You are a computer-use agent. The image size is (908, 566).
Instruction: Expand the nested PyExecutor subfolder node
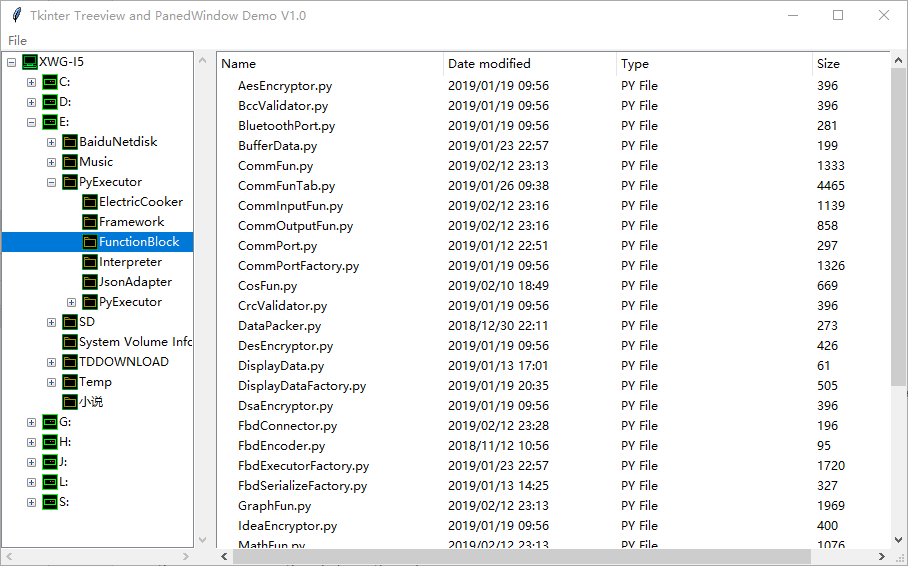point(71,302)
